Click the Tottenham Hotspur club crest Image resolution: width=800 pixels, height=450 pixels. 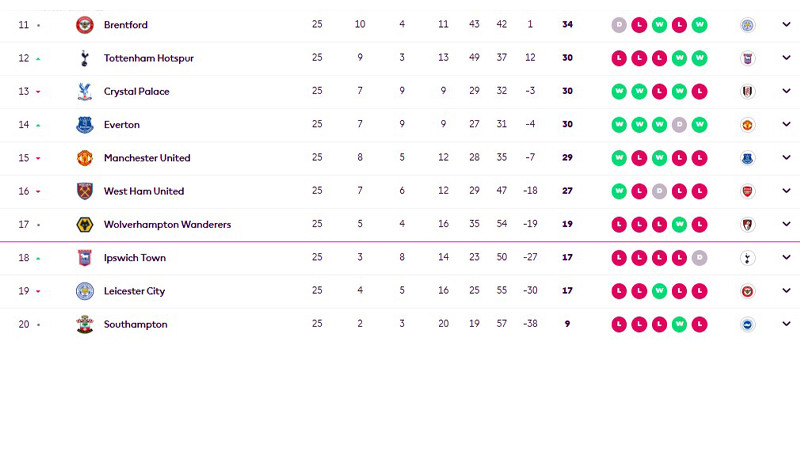click(85, 58)
